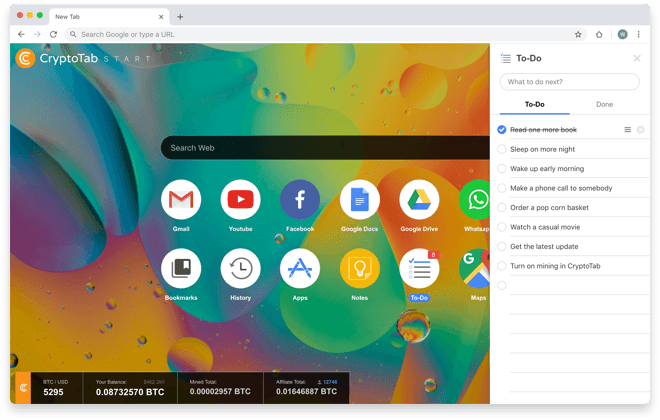Click the CryptoTab logo in bottom bar

coord(22,387)
